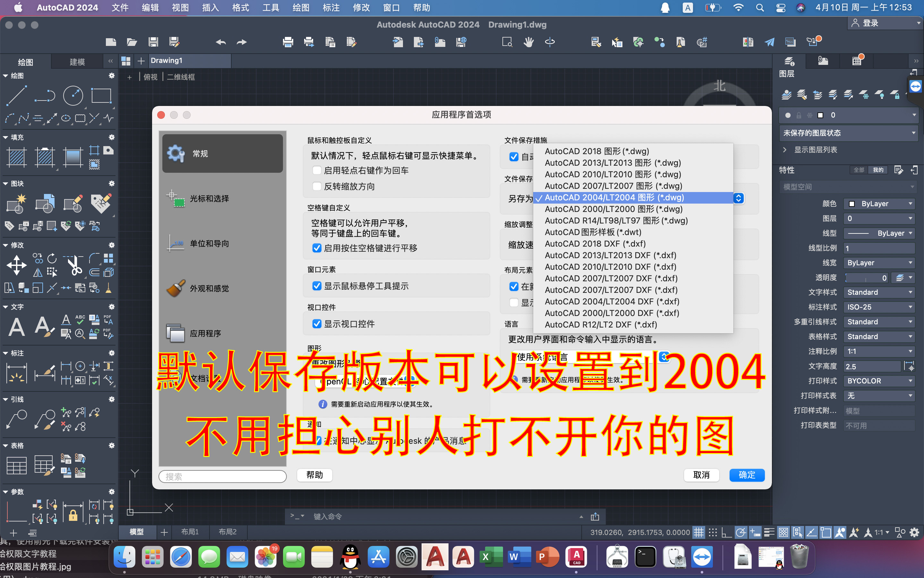The width and height of the screenshot is (924, 578).
Task: Click the 确定 button
Action: click(x=747, y=475)
